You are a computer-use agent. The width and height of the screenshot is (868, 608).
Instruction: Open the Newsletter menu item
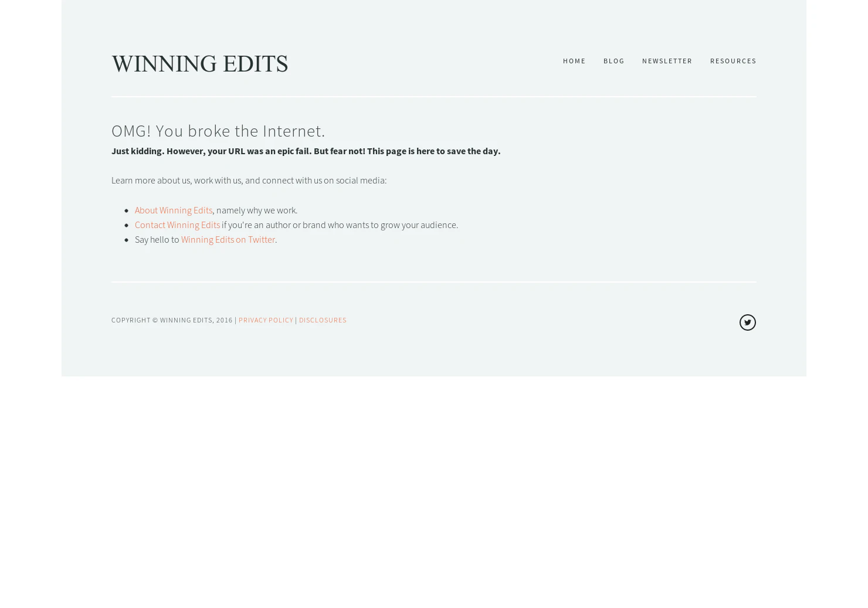(x=667, y=61)
